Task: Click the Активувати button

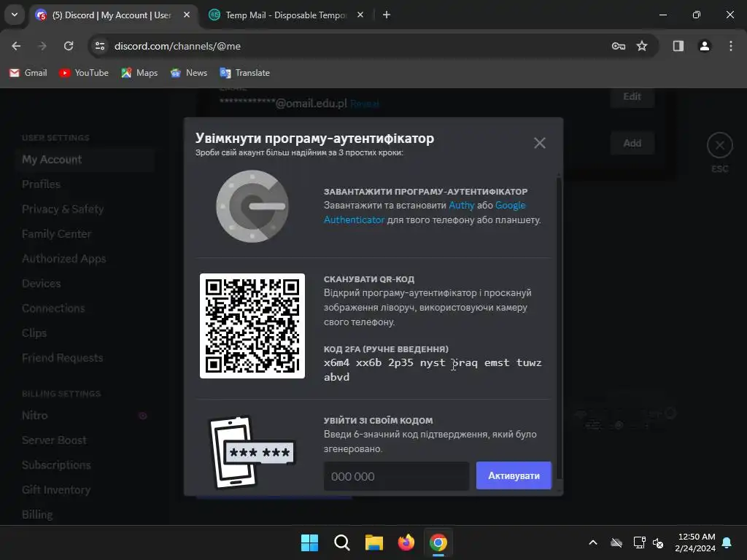Action: click(514, 475)
